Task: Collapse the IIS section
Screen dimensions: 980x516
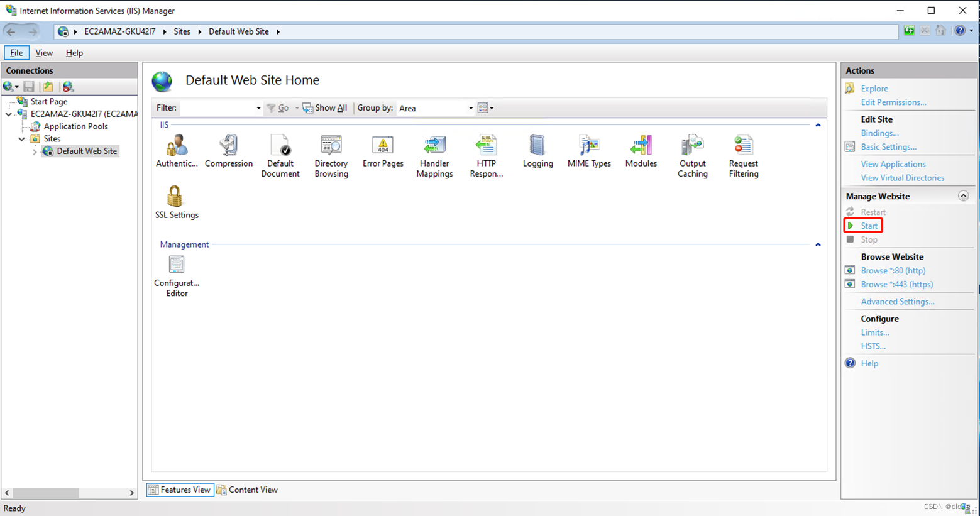Action: pos(818,125)
